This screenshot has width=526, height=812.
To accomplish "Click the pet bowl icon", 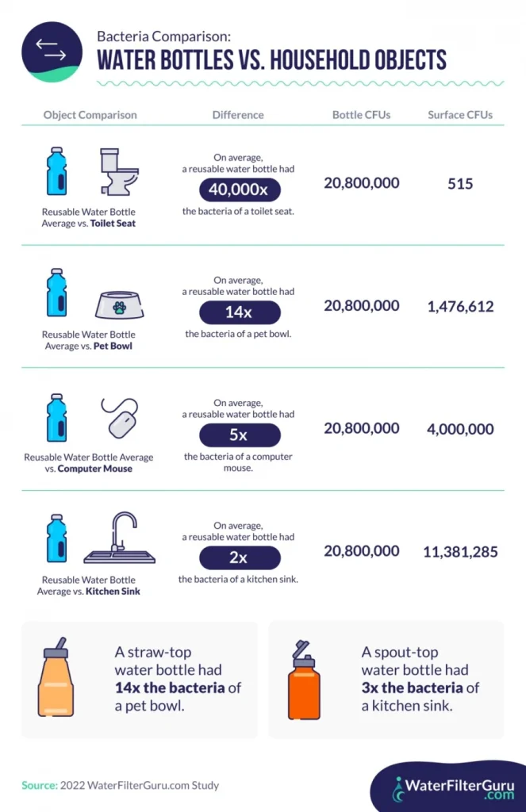I will [x=120, y=303].
